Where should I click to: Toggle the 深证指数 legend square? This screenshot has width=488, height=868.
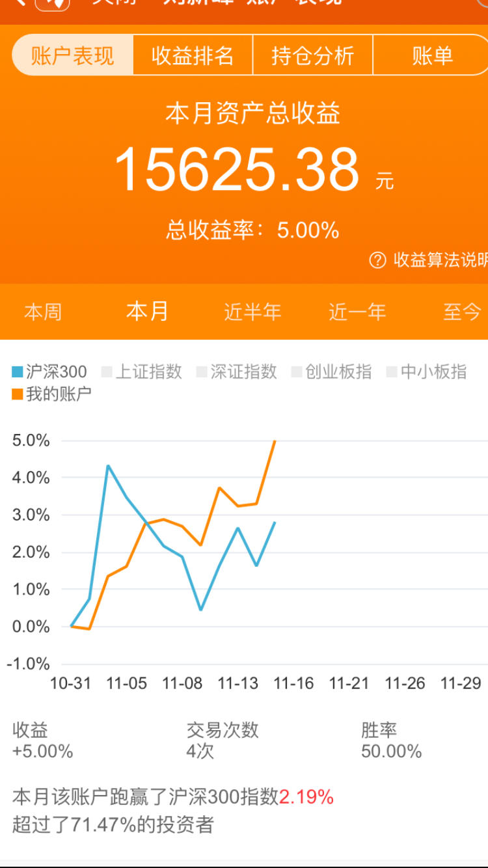click(x=202, y=372)
